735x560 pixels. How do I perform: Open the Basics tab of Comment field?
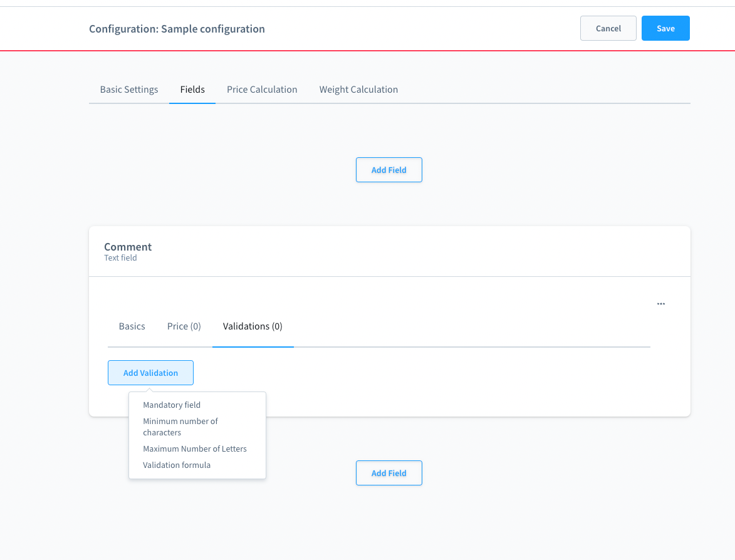(132, 326)
